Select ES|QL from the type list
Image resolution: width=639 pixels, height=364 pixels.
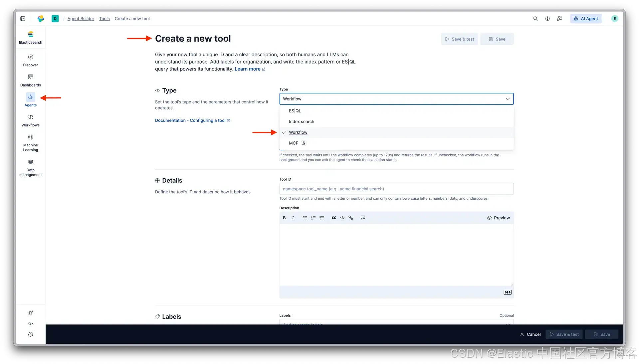pos(295,111)
